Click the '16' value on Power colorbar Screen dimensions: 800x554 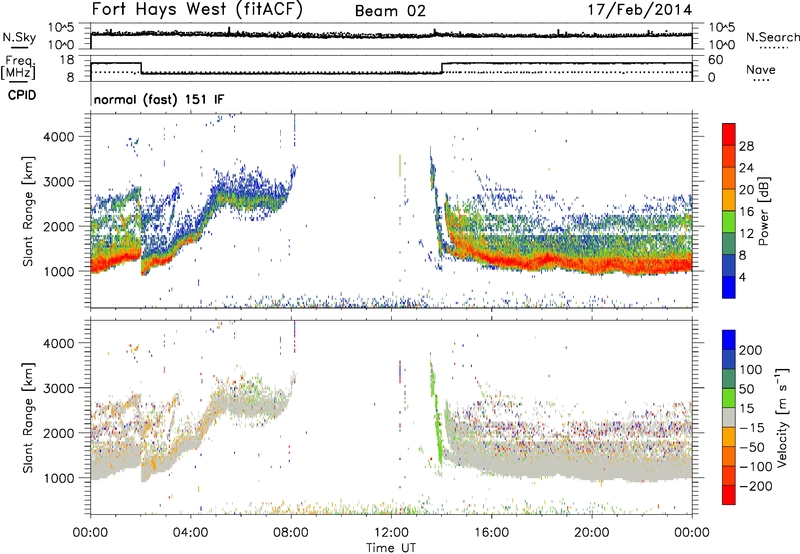click(746, 212)
